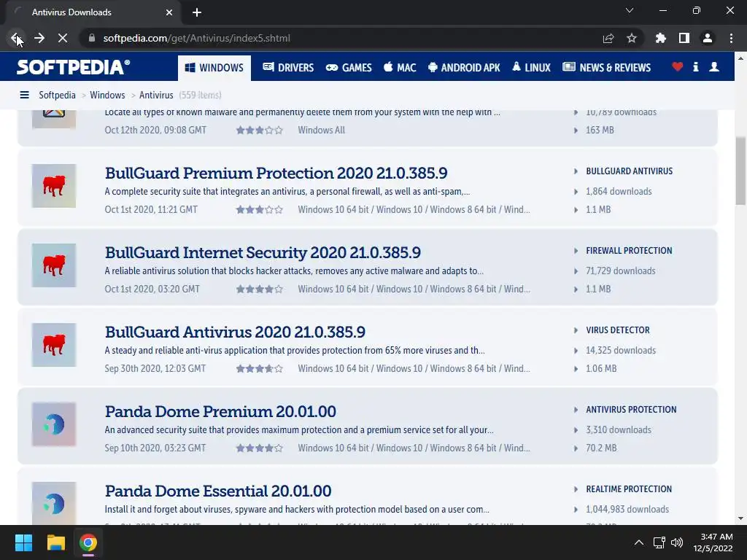
Task: Open the Chrome extensions puzzle icon
Action: [661, 38]
